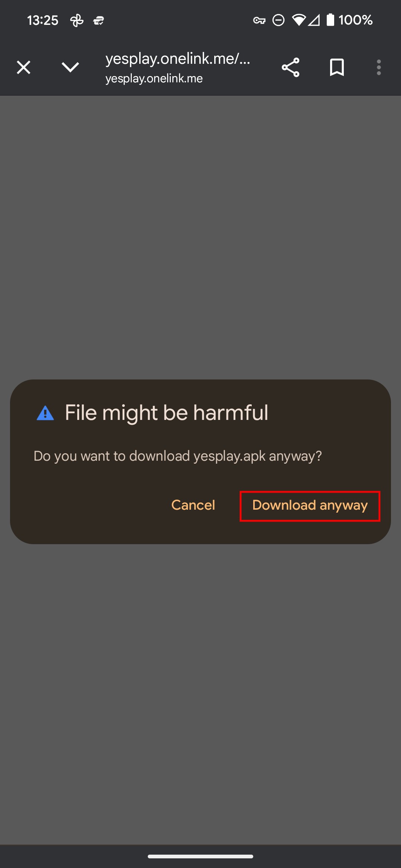401x868 pixels.
Task: Close the custom tab with X icon
Action: [x=23, y=68]
